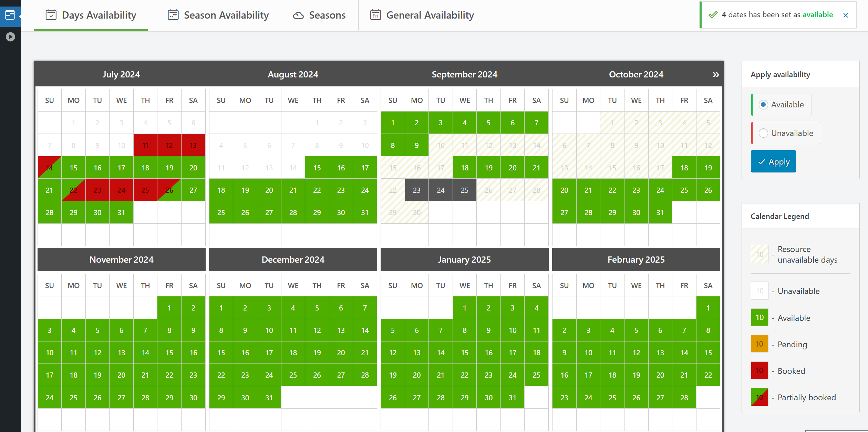Click the checkmark icon inside the Apply button

762,161
